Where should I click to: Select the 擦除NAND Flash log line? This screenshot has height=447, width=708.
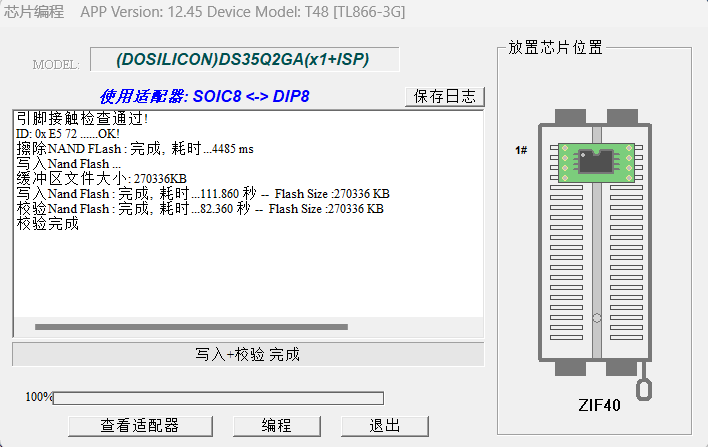click(x=135, y=149)
